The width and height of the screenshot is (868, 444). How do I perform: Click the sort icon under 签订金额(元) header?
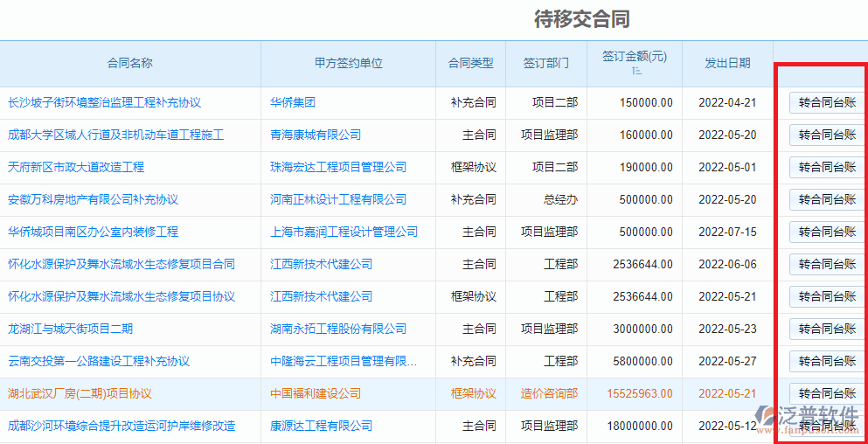[635, 71]
